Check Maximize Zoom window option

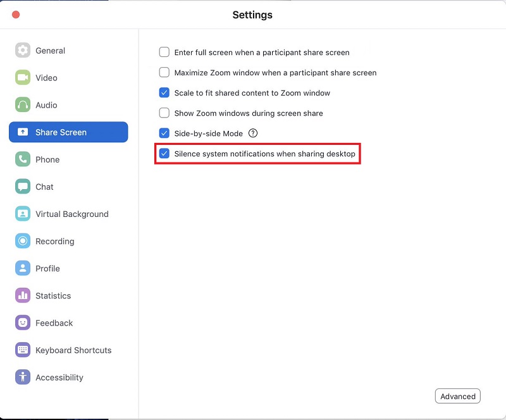click(164, 73)
